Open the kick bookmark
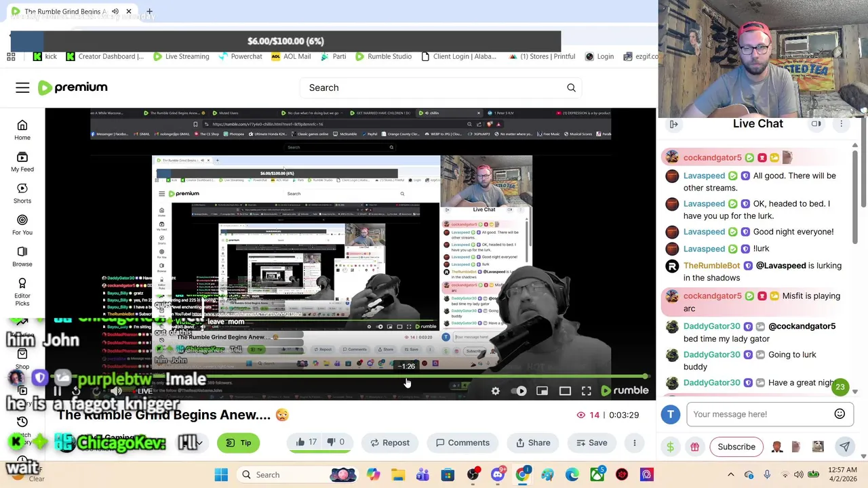 pyautogui.click(x=45, y=57)
